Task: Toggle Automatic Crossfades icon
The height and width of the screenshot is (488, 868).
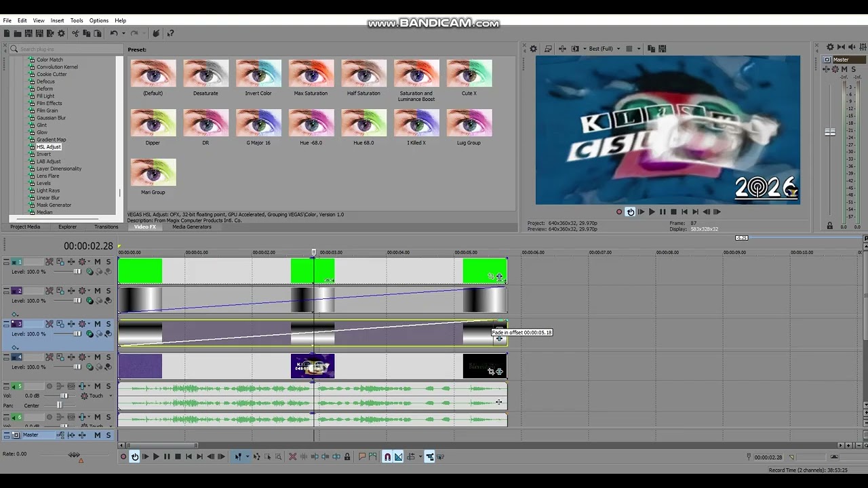Action: 398,457
